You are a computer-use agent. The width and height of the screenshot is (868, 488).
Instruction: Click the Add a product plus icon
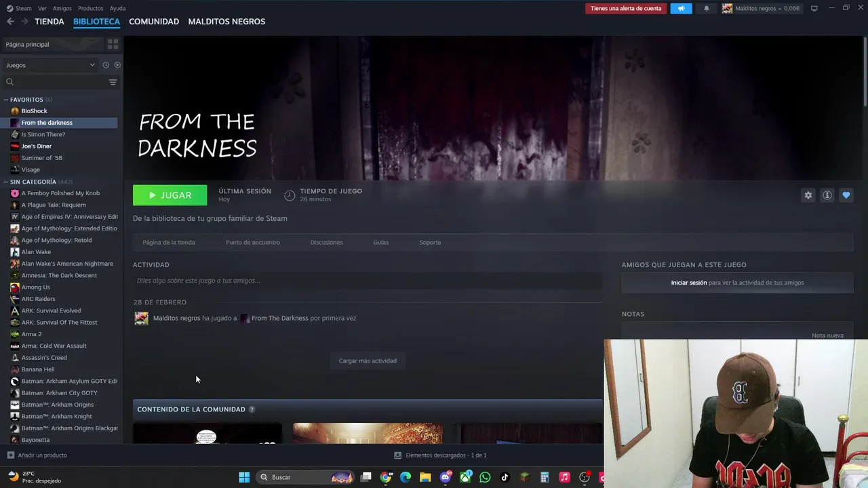point(10,455)
